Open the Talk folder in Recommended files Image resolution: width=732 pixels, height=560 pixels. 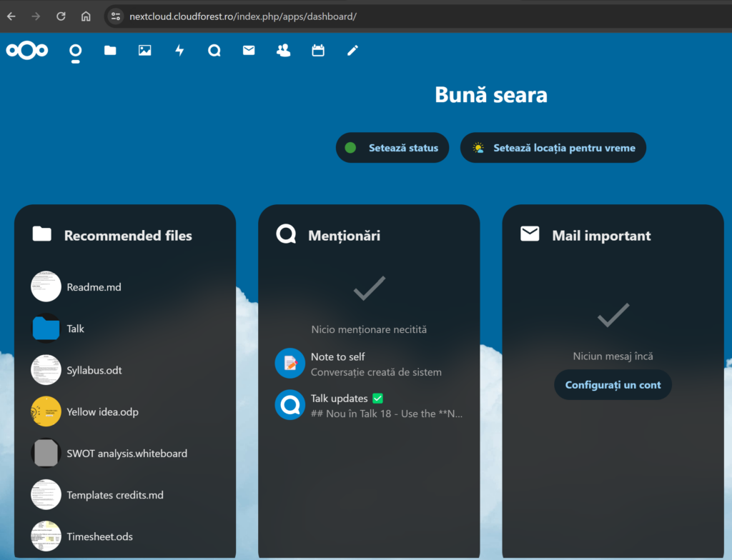[75, 329]
